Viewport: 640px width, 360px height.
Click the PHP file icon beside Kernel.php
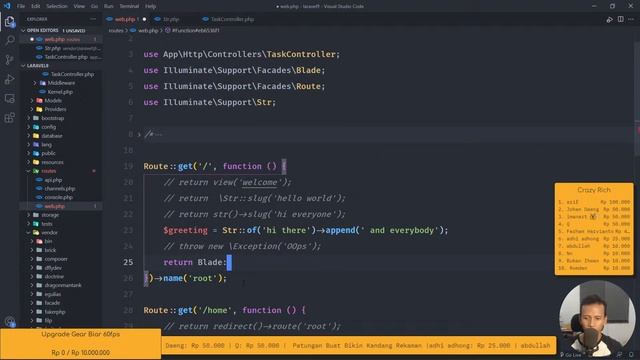point(42,92)
